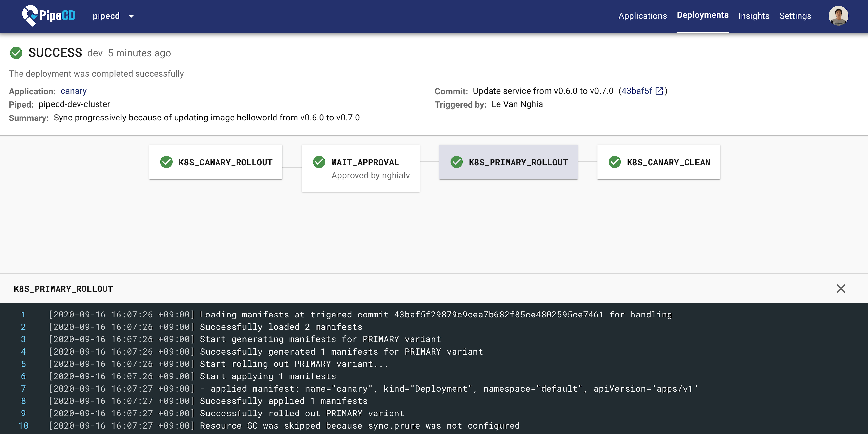868x434 pixels.
Task: Click the pipecd project name selector
Action: 106,16
